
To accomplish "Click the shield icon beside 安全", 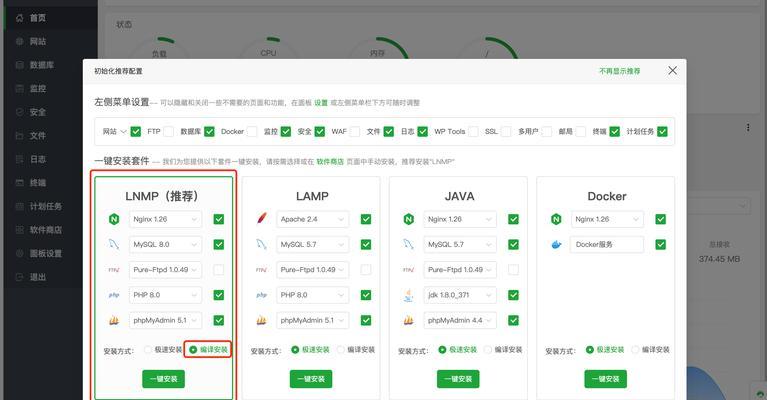I will pos(20,112).
